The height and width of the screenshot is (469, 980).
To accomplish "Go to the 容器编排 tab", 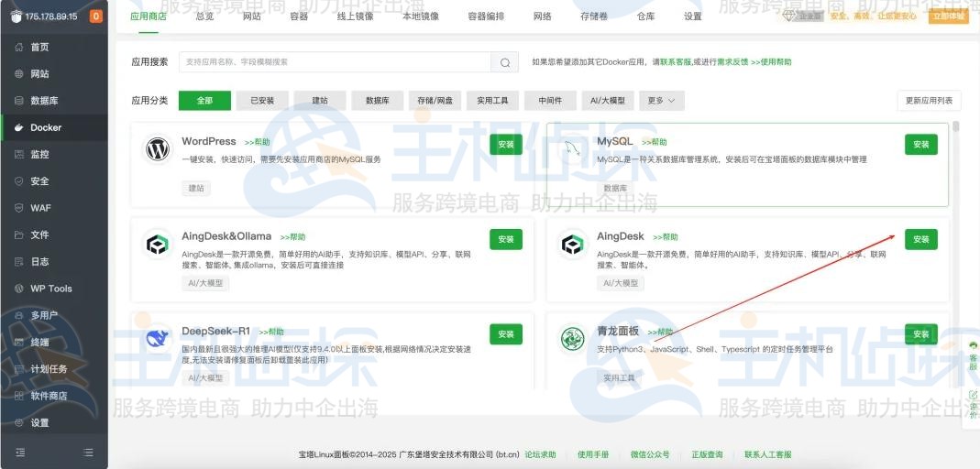I will pos(486,16).
